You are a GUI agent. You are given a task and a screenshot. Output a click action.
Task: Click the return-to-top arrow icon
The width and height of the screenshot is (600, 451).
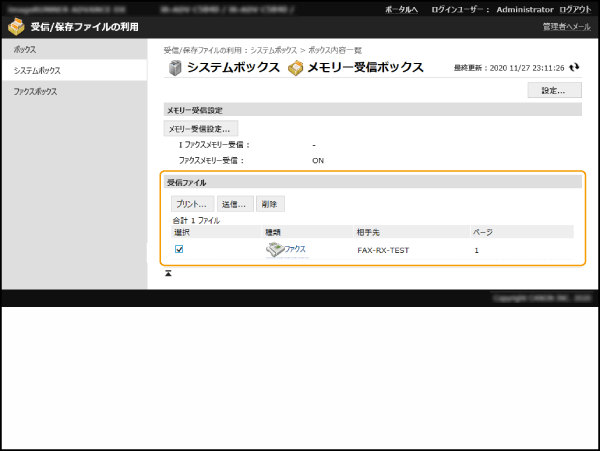tap(169, 273)
